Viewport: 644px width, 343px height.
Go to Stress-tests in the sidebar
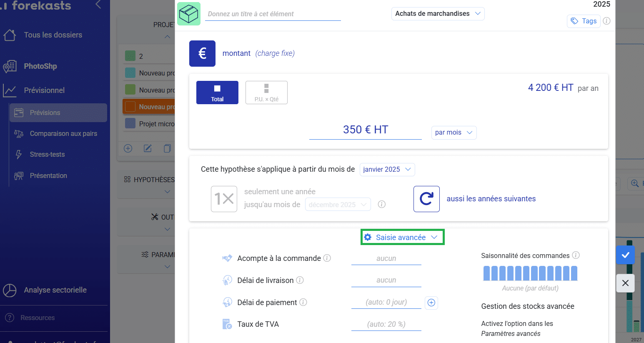tap(47, 154)
